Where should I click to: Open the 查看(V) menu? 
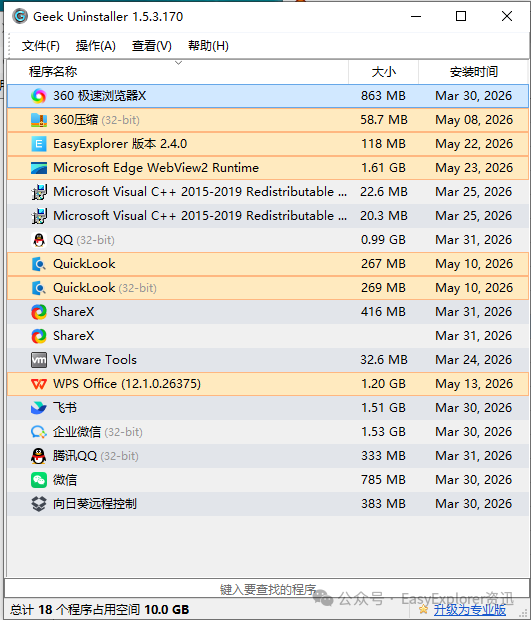point(152,46)
